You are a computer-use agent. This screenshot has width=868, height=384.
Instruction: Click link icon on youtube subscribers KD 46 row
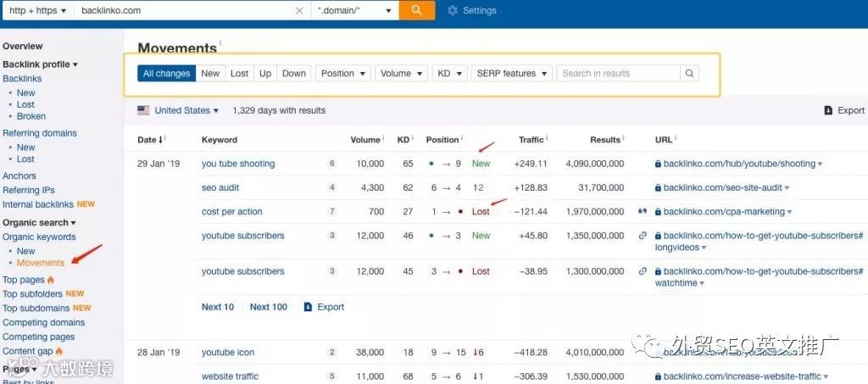pos(643,235)
